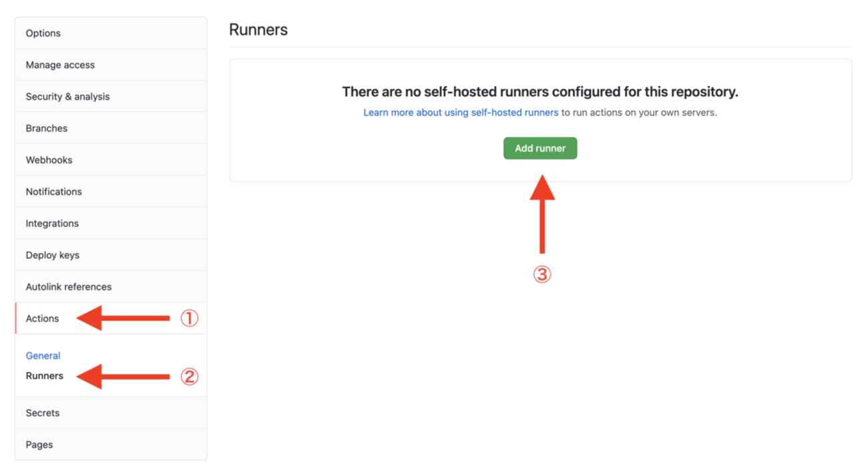Open the Webhooks settings section
The image size is (868, 468).
[49, 160]
